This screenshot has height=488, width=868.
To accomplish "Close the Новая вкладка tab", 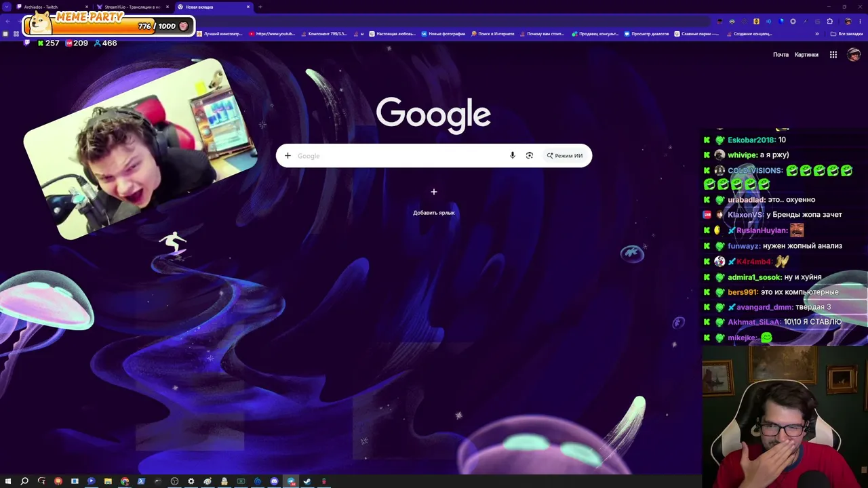I will tap(248, 7).
